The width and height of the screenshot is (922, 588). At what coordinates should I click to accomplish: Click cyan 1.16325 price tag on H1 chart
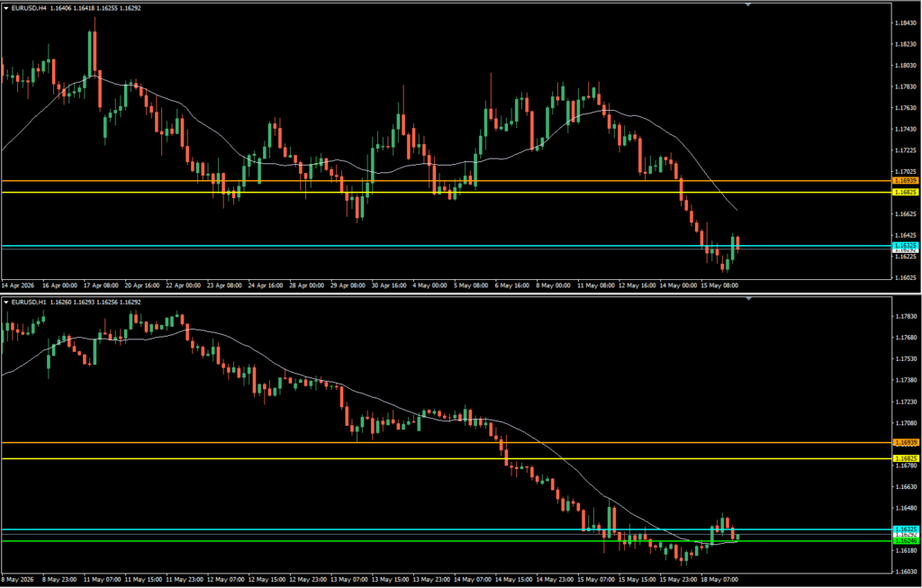(905, 529)
